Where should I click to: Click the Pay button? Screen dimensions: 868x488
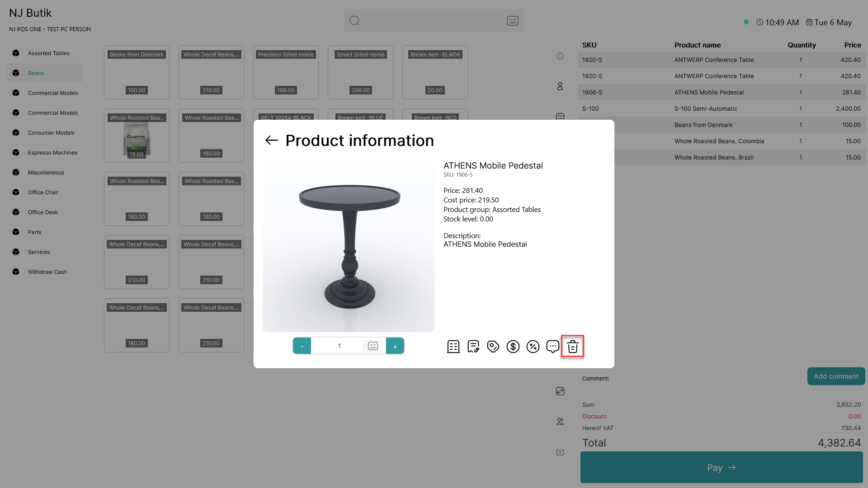pyautogui.click(x=722, y=467)
